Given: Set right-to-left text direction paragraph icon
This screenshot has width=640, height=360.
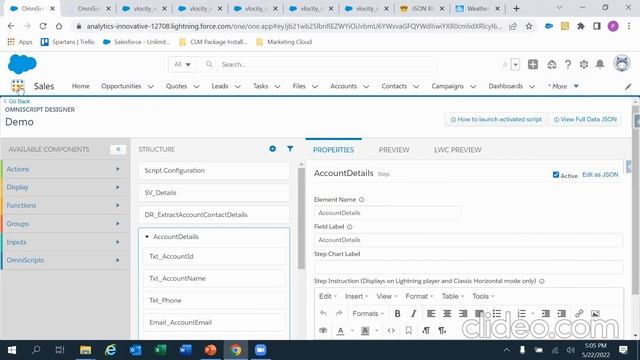Looking at the screenshot, I should (442, 331).
